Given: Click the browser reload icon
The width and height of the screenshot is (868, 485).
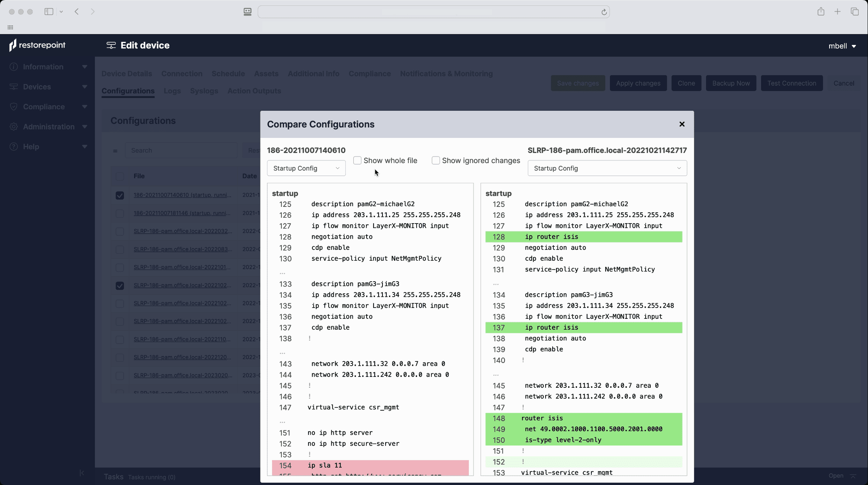Looking at the screenshot, I should 604,12.
